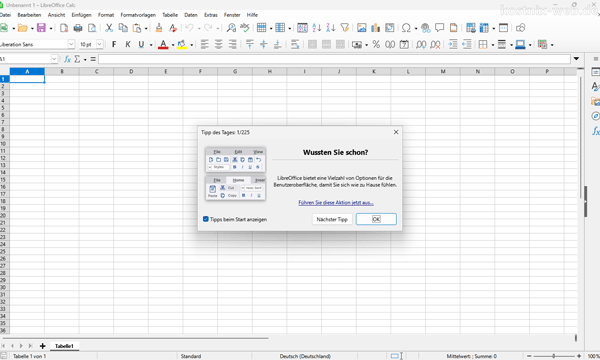Screen dimensions: 600x360
Task: Click 'Nächster Tipp' button
Action: (x=332, y=219)
